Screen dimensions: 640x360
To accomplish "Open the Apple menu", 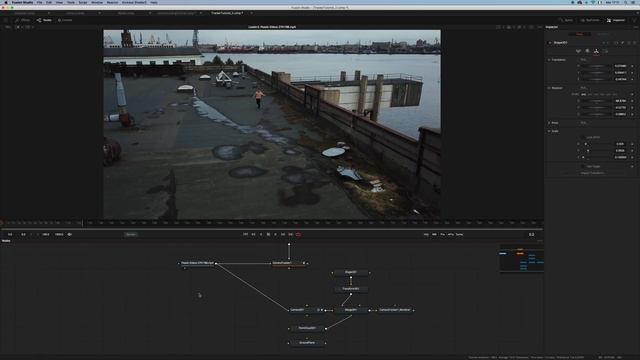I will (x=6, y=2).
